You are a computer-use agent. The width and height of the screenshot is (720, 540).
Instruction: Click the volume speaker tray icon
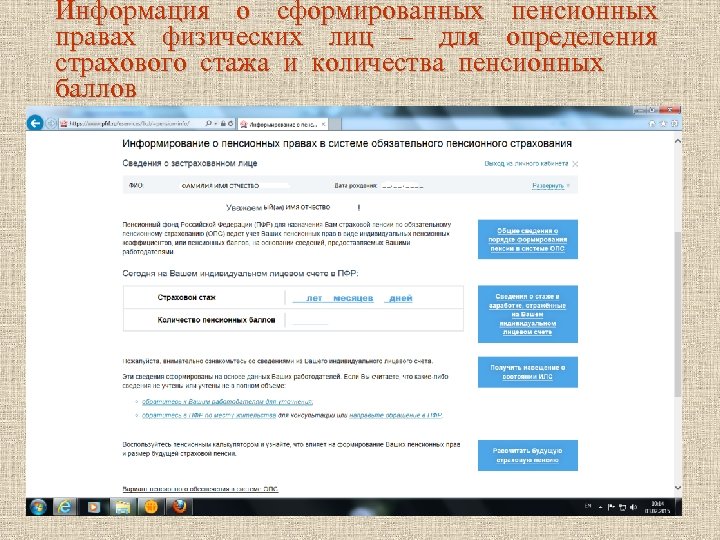click(634, 507)
